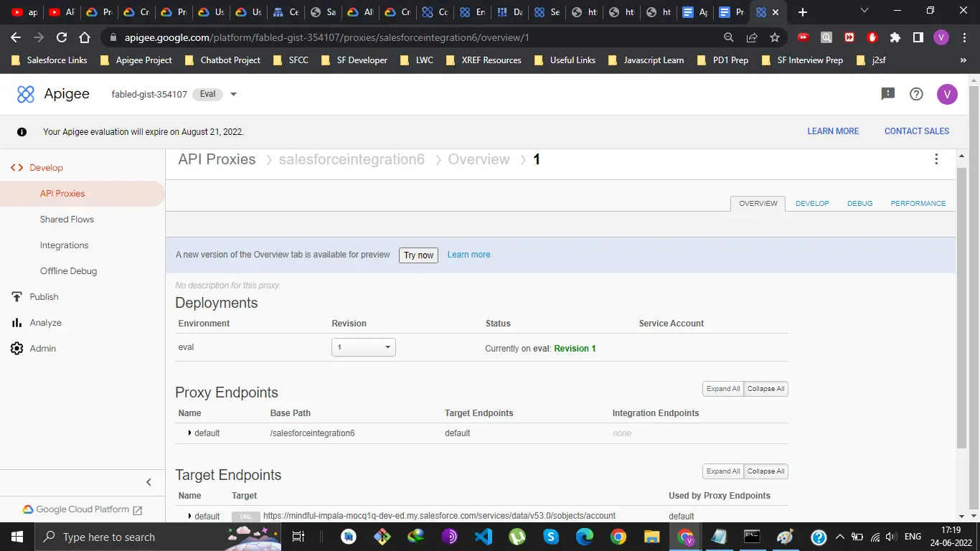
Task: Click the Apigee logo icon
Action: coord(26,94)
